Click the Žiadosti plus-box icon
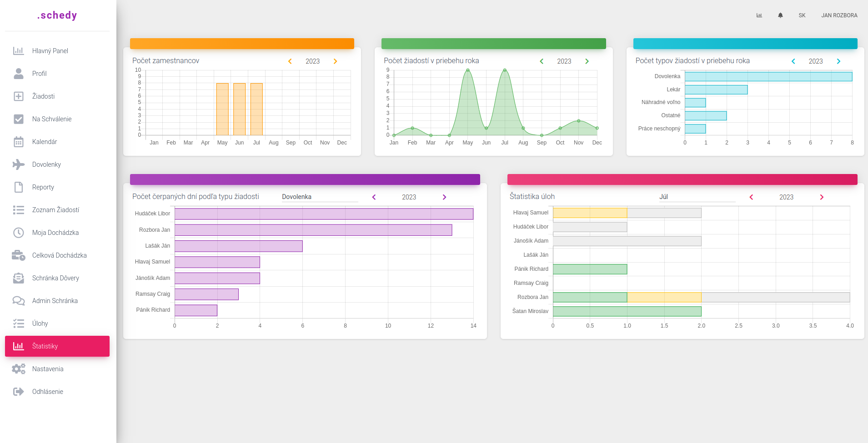Screen dimensions: 868x443 point(19,96)
